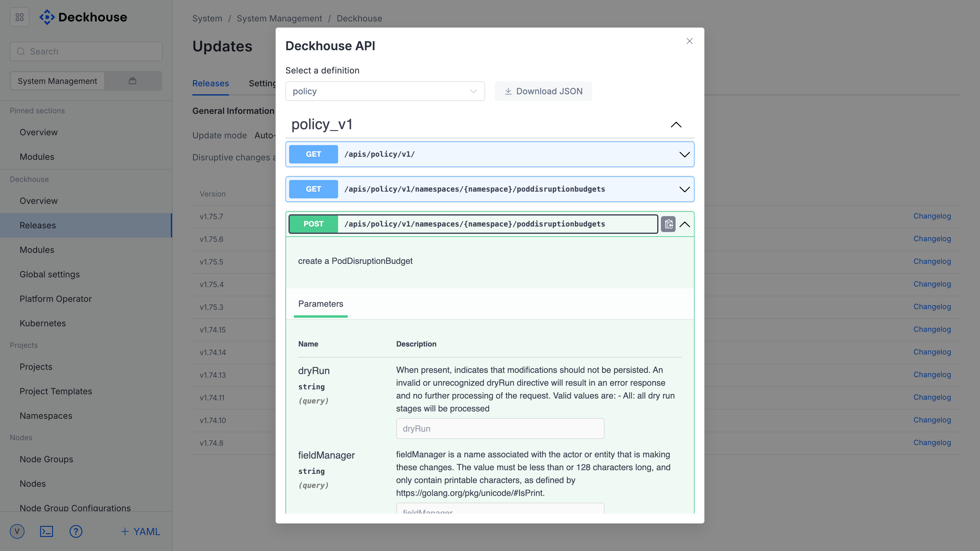This screenshot has width=980, height=551.
Task: Click the GET badge for /apis/policy/v1/
Action: tap(314, 154)
